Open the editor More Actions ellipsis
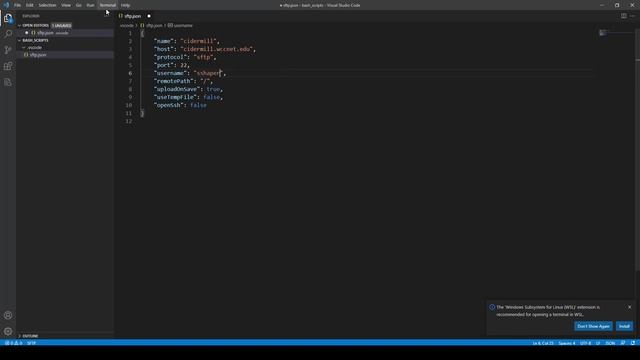Image resolution: width=640 pixels, height=360 pixels. pyautogui.click(x=632, y=16)
